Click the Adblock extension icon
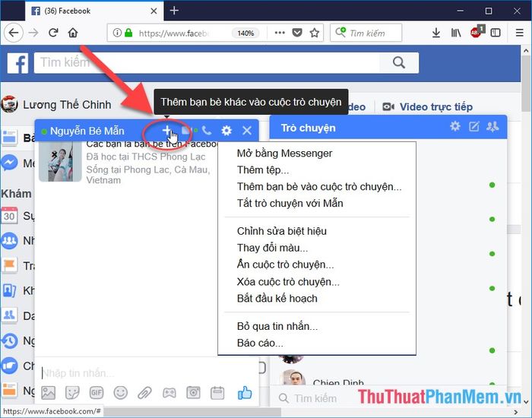Screen dimensions: 532x418 pyautogui.click(x=476, y=32)
